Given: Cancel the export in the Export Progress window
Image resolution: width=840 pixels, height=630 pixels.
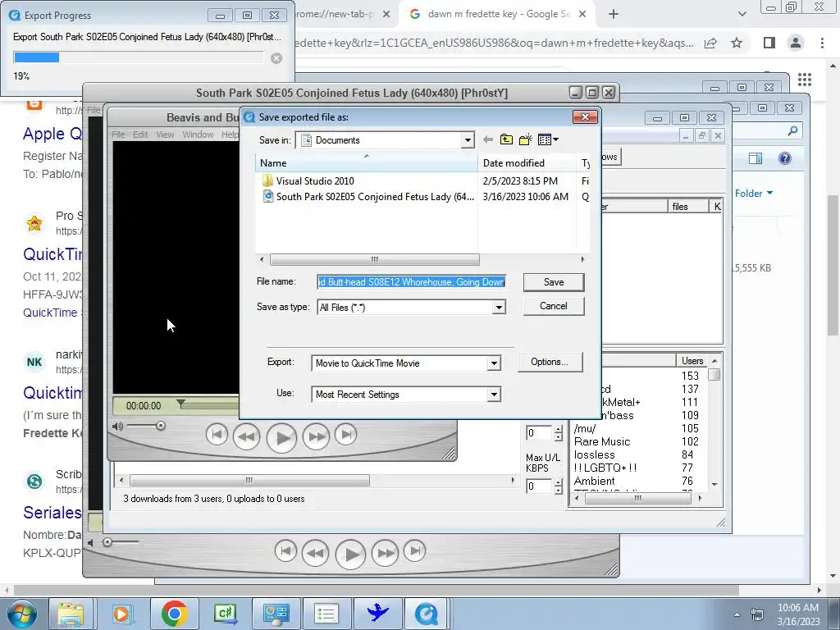Looking at the screenshot, I should tap(276, 58).
